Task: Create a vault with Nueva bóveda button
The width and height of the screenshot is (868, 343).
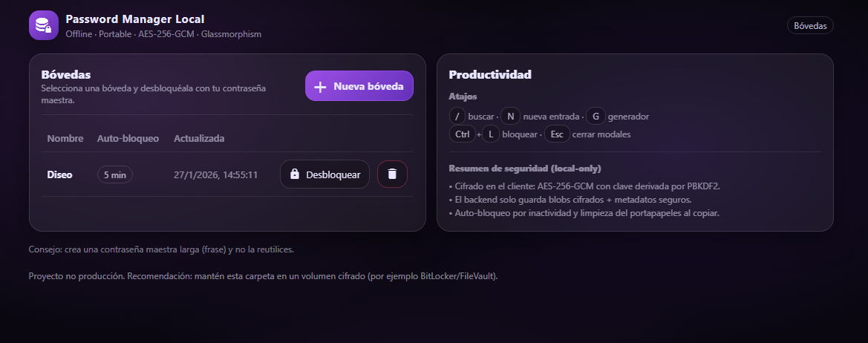Action: click(359, 87)
